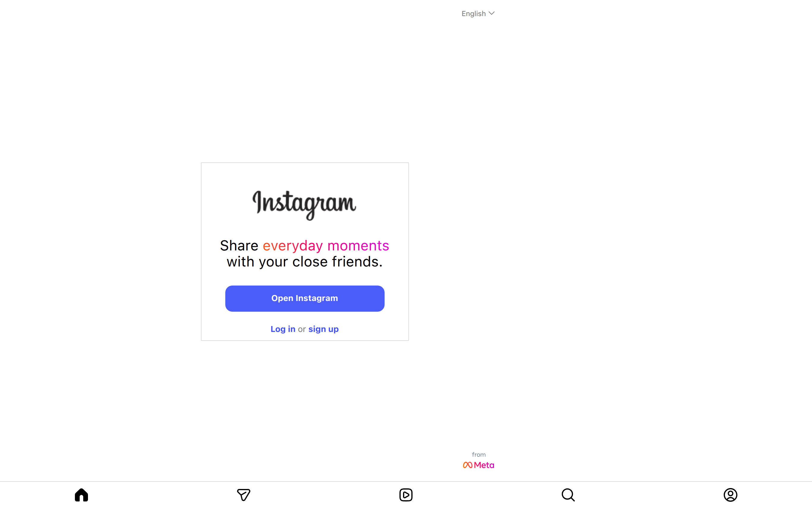Follow the Log in link
812x508 pixels.
(283, 329)
